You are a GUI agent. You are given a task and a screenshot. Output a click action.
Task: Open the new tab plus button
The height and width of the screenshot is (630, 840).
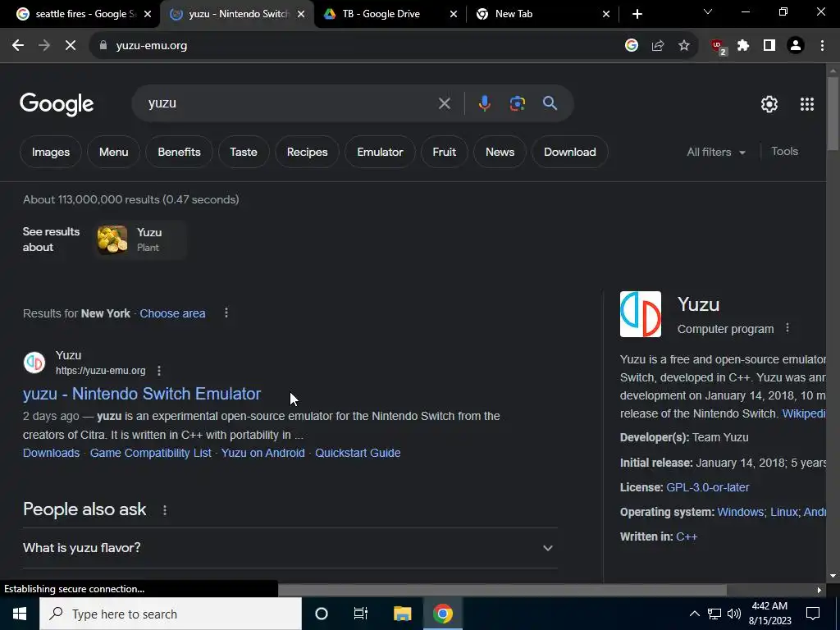point(637,14)
